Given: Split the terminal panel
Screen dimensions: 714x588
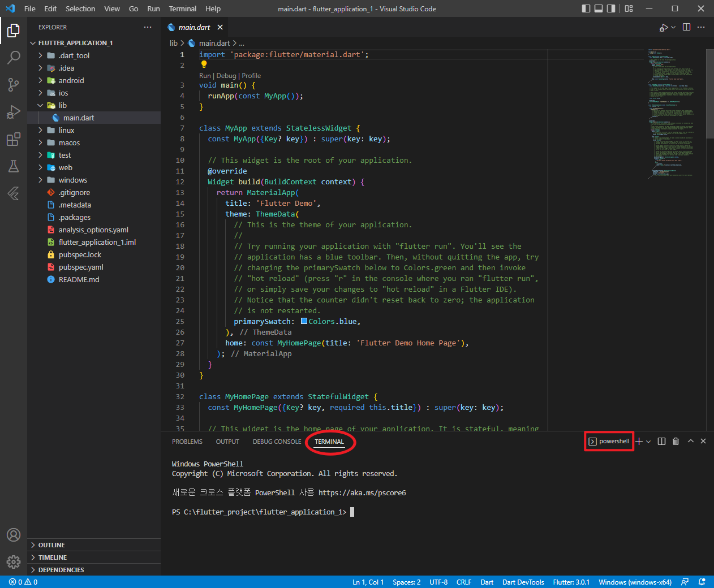Looking at the screenshot, I should point(661,441).
